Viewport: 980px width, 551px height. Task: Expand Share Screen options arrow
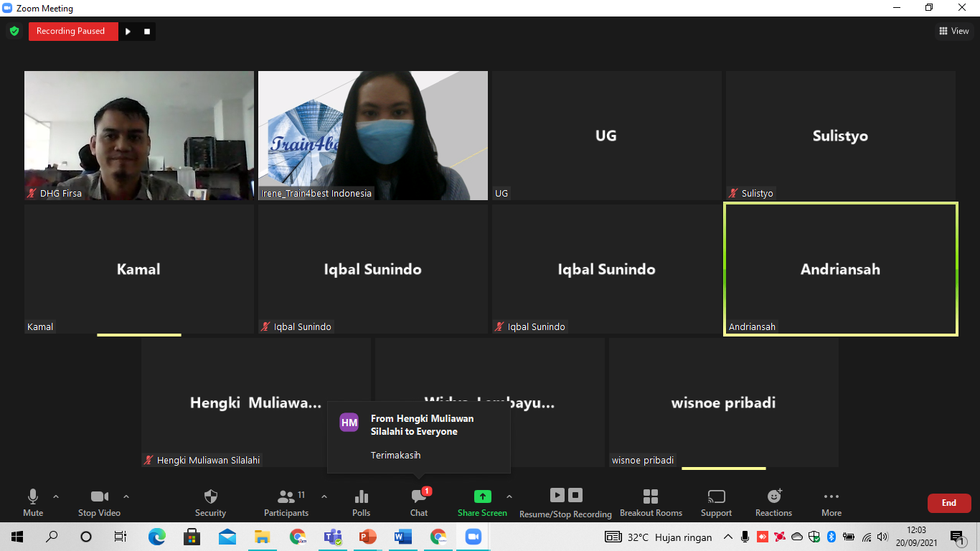pyautogui.click(x=509, y=496)
